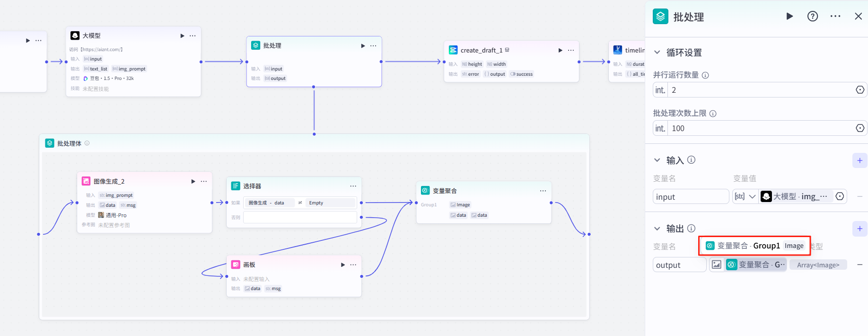Click the 并行运行数量 value field
The width and height of the screenshot is (868, 336).
tap(760, 90)
